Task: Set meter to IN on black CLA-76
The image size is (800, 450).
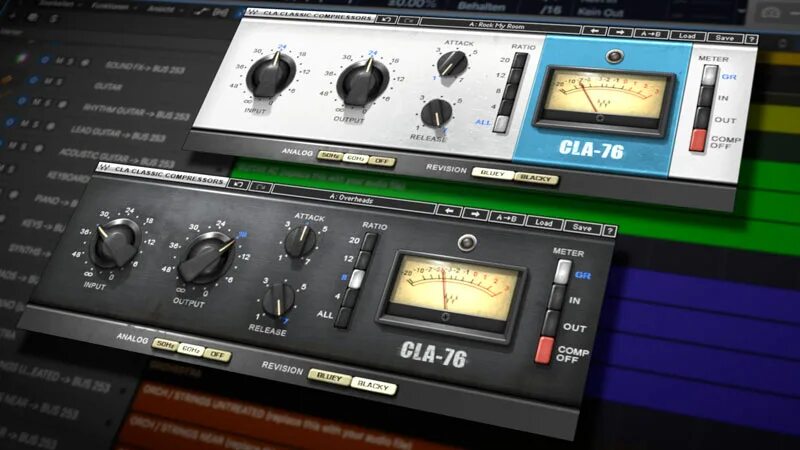Action: [x=557, y=297]
